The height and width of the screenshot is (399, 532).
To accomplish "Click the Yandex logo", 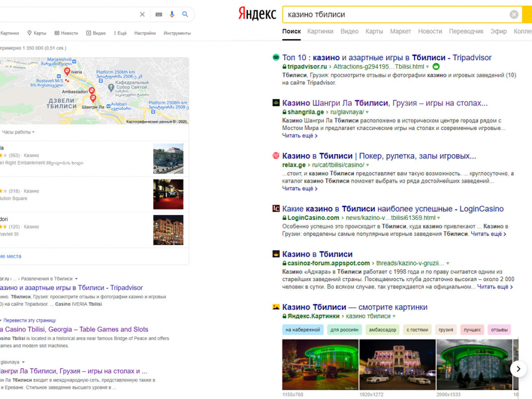I will (x=257, y=14).
